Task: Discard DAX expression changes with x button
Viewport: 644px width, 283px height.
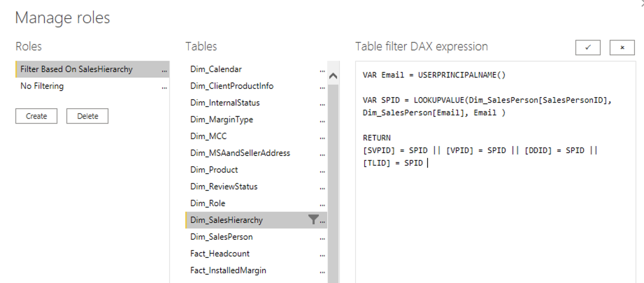Action: (622, 48)
